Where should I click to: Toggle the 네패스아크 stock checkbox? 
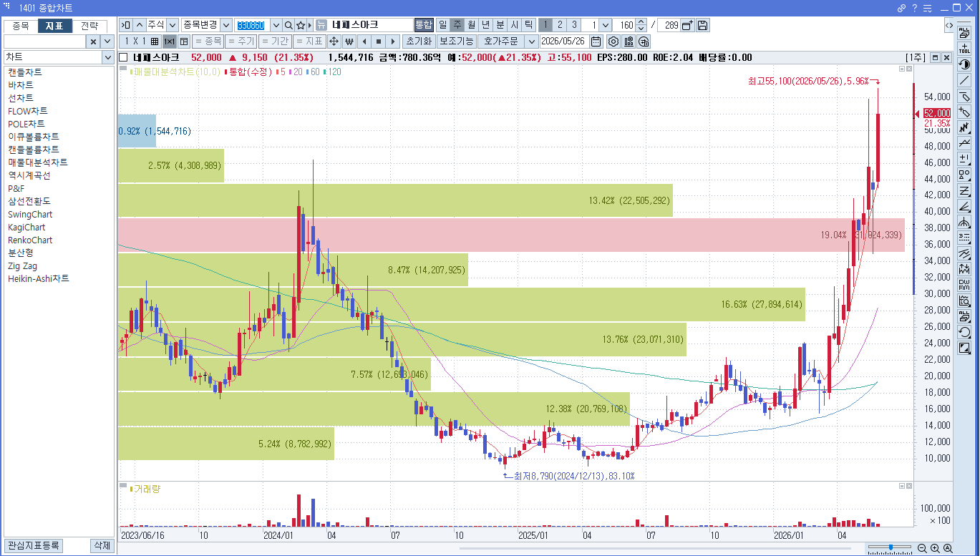click(x=124, y=57)
